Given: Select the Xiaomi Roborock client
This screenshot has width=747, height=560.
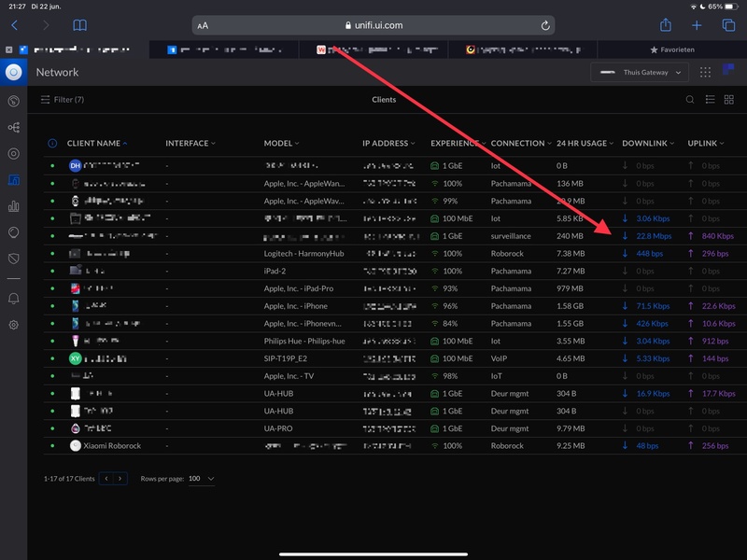Looking at the screenshot, I should point(112,446).
